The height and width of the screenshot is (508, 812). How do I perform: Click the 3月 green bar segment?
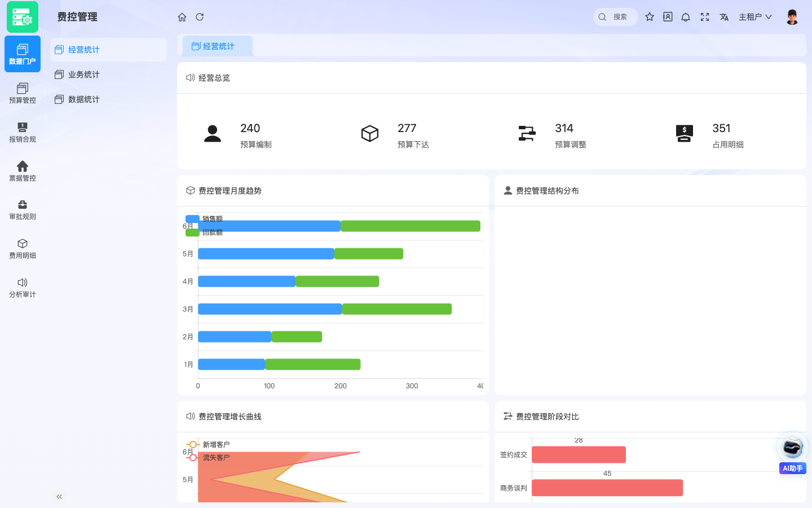(x=397, y=309)
